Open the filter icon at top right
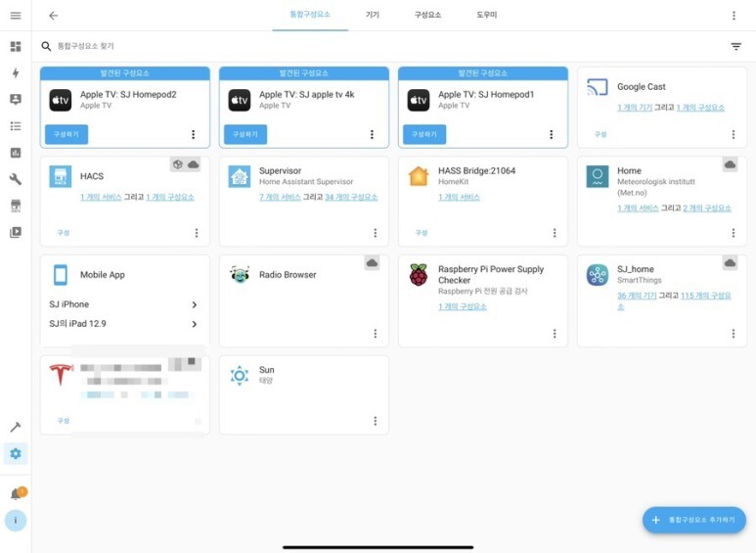This screenshot has width=756, height=553. (735, 46)
